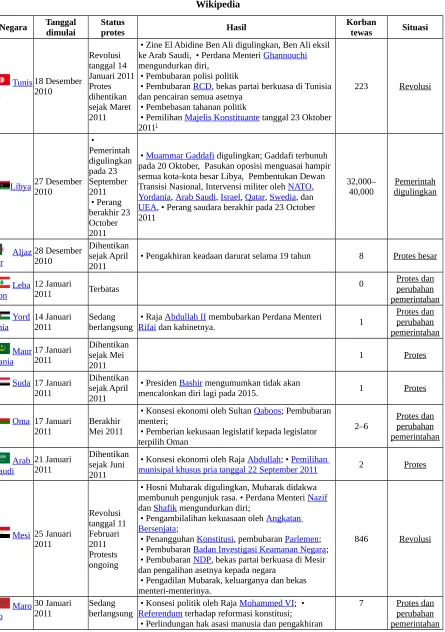Image resolution: width=445 pixels, height=632 pixels.
Task: Click the Jordan flag icon
Action: coord(5,315)
